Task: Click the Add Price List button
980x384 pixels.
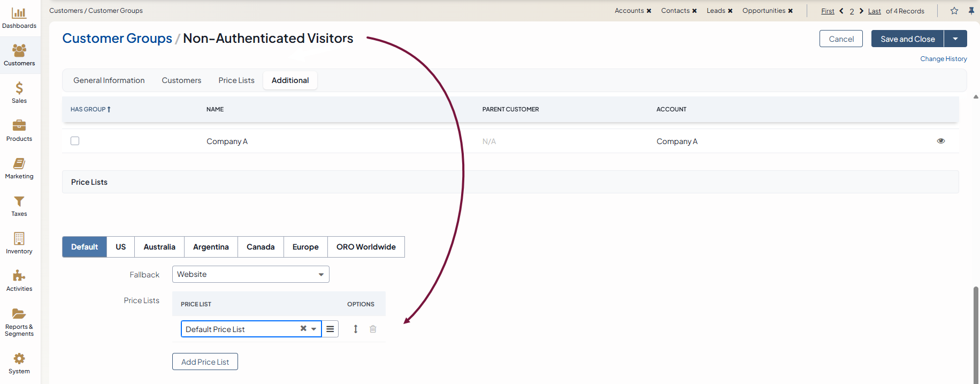Action: coord(205,362)
